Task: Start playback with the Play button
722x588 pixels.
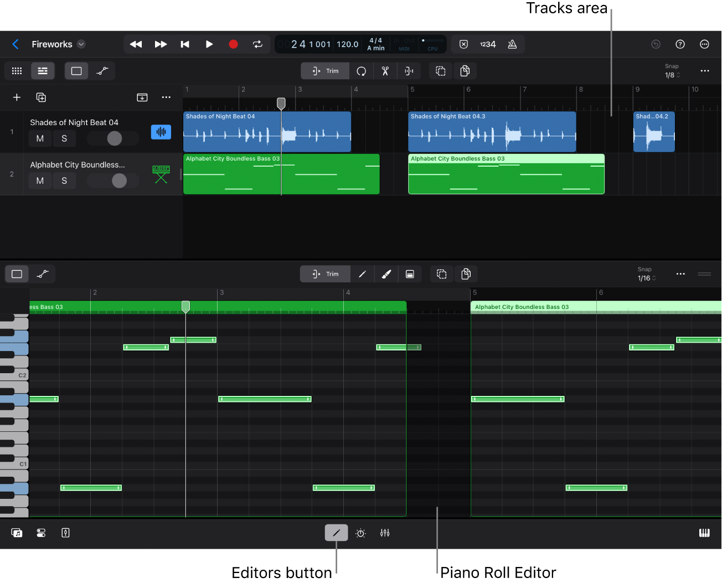Action: 209,44
